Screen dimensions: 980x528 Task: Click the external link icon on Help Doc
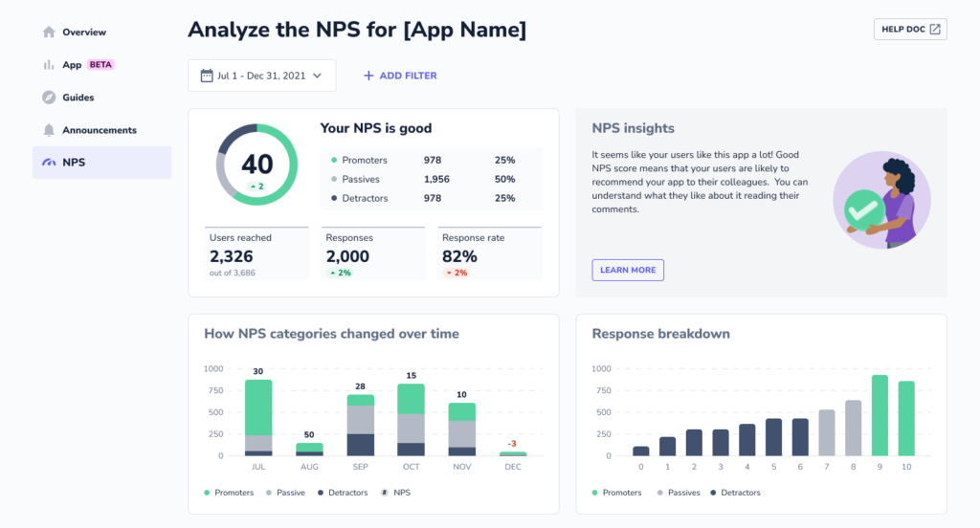pos(935,30)
